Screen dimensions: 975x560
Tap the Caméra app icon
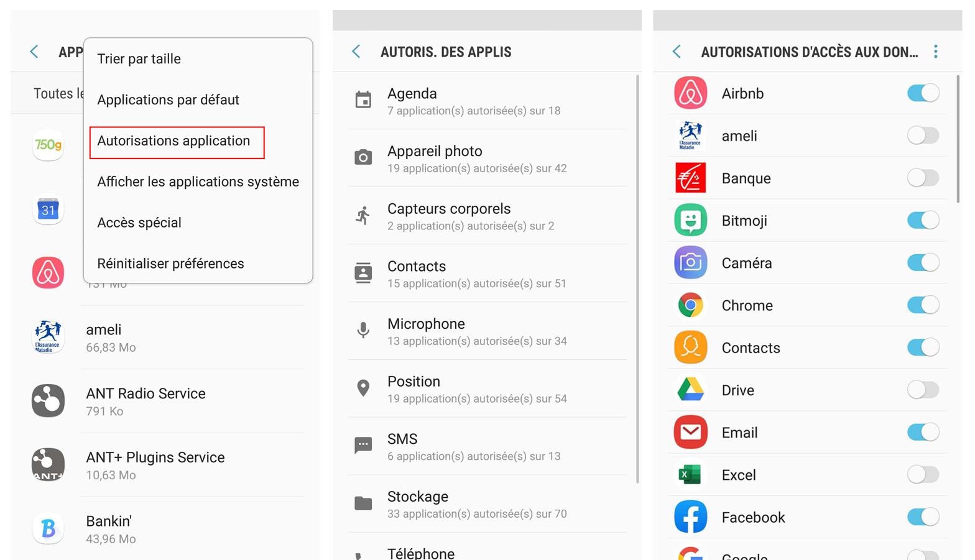coord(690,263)
